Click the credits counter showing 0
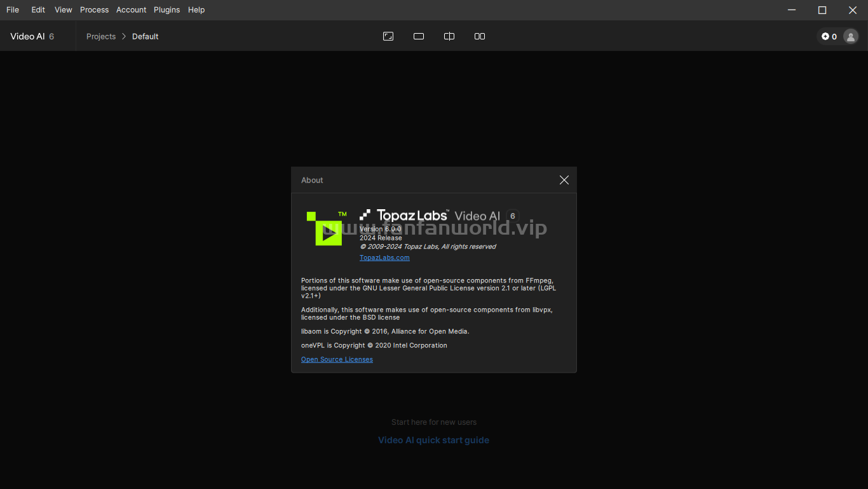This screenshot has width=868, height=489. coord(829,36)
